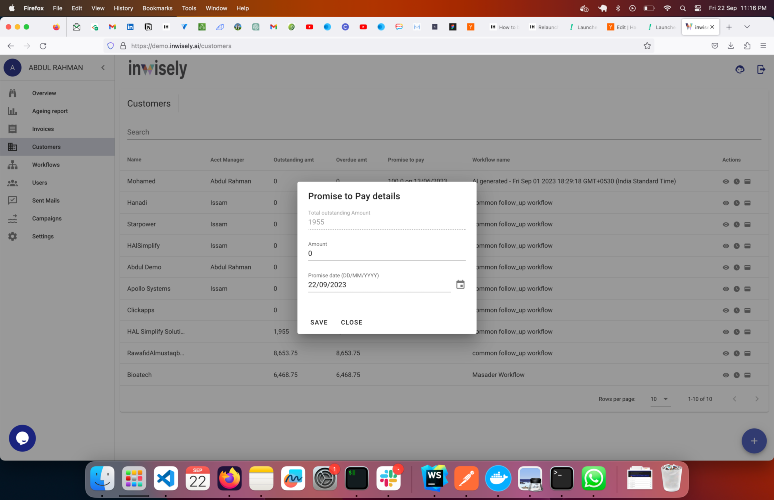Image resolution: width=774 pixels, height=500 pixels.
Task: Open promise-to-pay clock icon for Hanadi row
Action: (x=736, y=203)
